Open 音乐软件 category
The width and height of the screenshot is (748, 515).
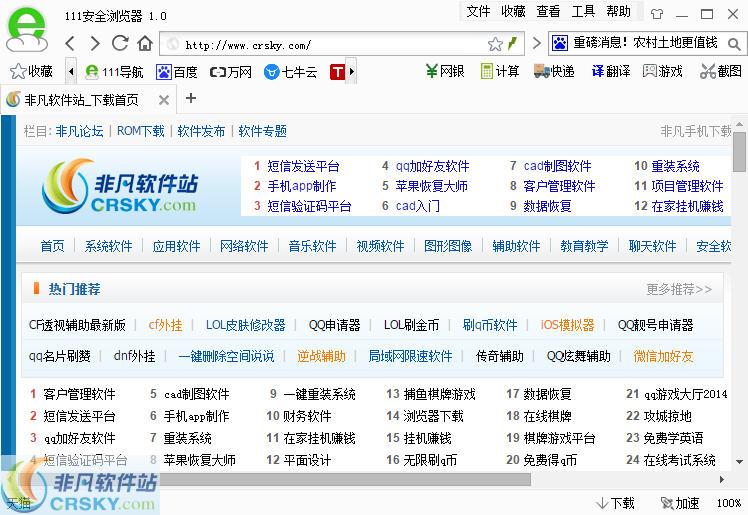point(312,246)
